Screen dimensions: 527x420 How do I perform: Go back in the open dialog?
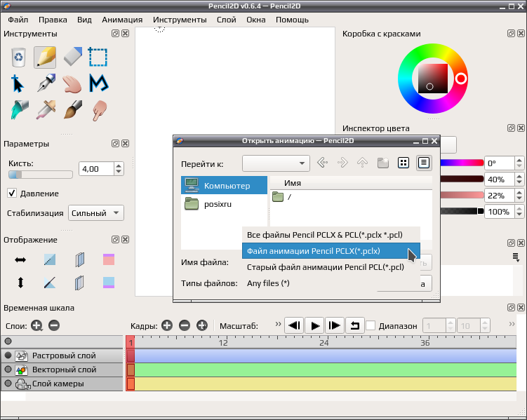coord(322,163)
